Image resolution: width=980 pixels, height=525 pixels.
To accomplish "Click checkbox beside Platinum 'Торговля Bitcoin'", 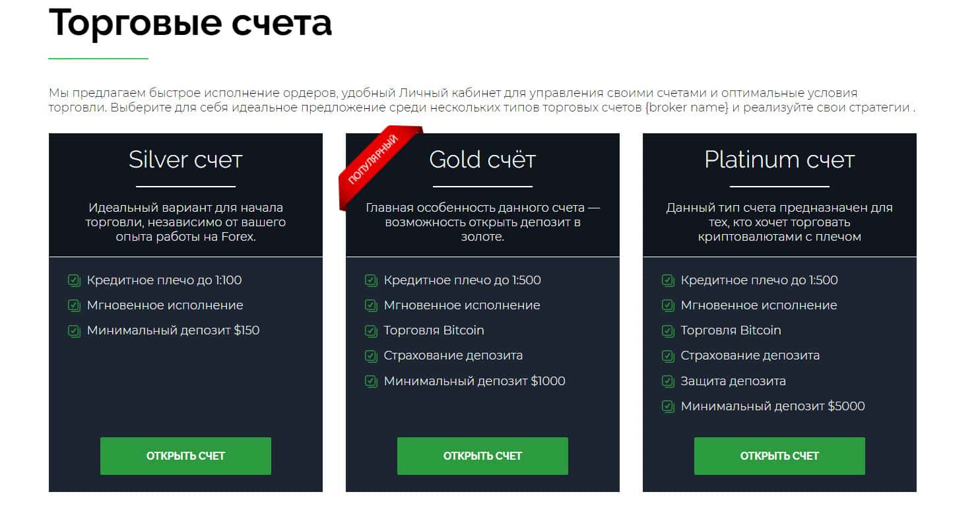I will [668, 330].
